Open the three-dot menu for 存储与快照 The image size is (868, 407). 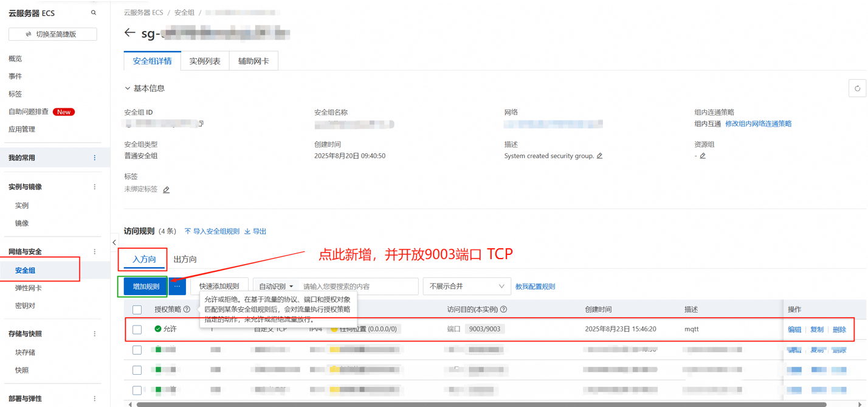click(94, 334)
